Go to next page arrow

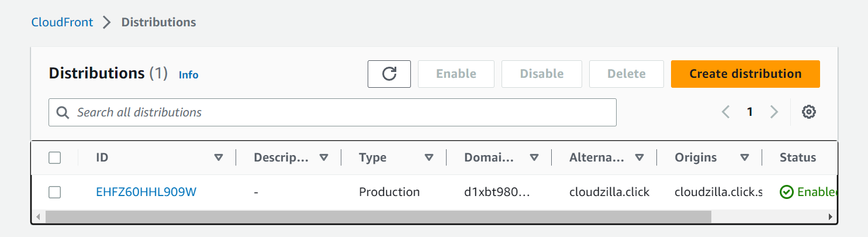click(x=774, y=112)
